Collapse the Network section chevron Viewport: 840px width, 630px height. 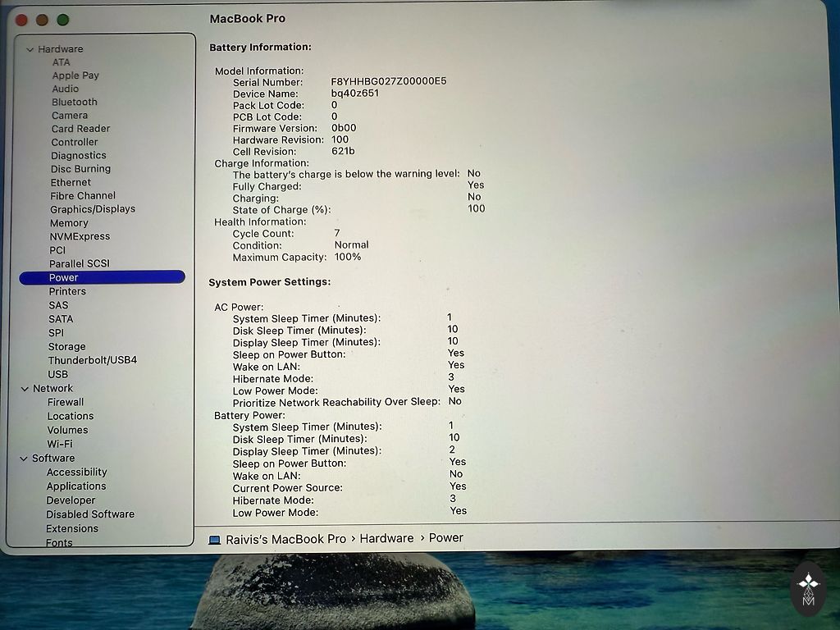pyautogui.click(x=25, y=389)
